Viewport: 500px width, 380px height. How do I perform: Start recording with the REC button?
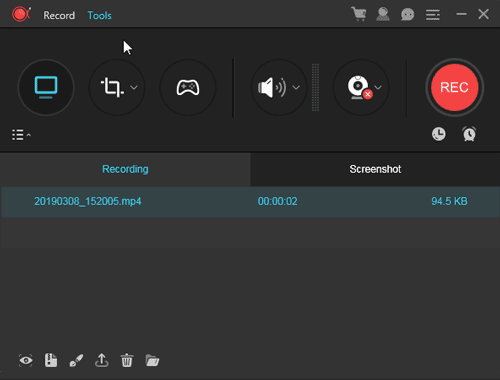tap(455, 88)
